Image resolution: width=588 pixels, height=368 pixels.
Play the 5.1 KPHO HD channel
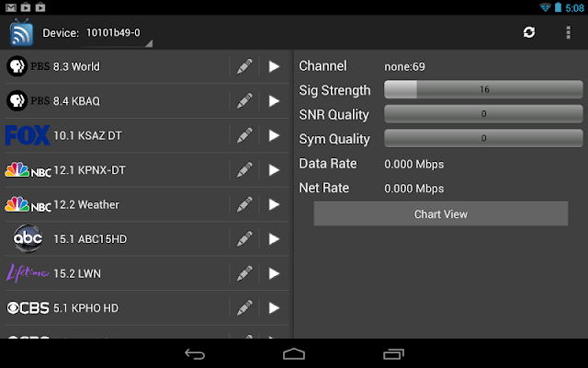click(274, 308)
